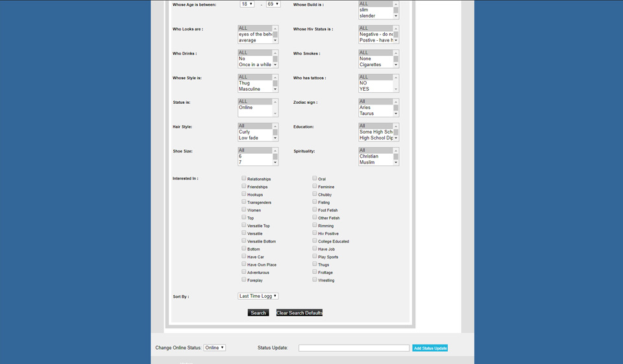Click the Add Status Update button
This screenshot has width=623, height=364.
coord(430,348)
